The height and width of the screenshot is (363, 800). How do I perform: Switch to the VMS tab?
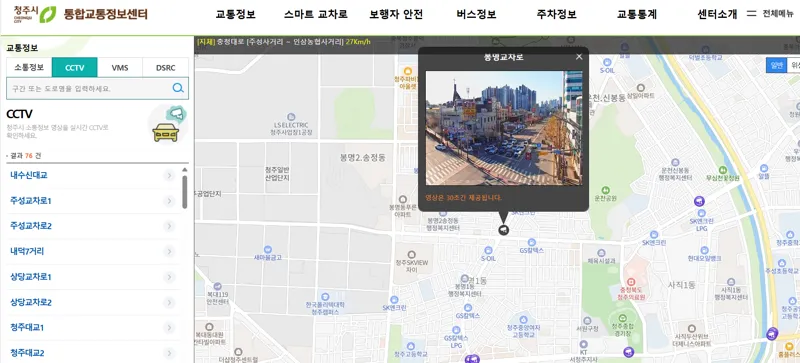pos(120,67)
